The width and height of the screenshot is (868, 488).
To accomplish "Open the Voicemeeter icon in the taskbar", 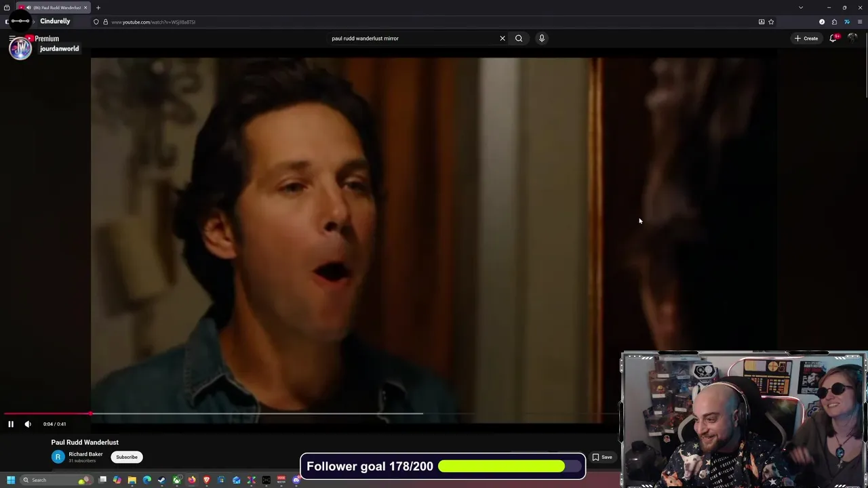I will click(281, 480).
